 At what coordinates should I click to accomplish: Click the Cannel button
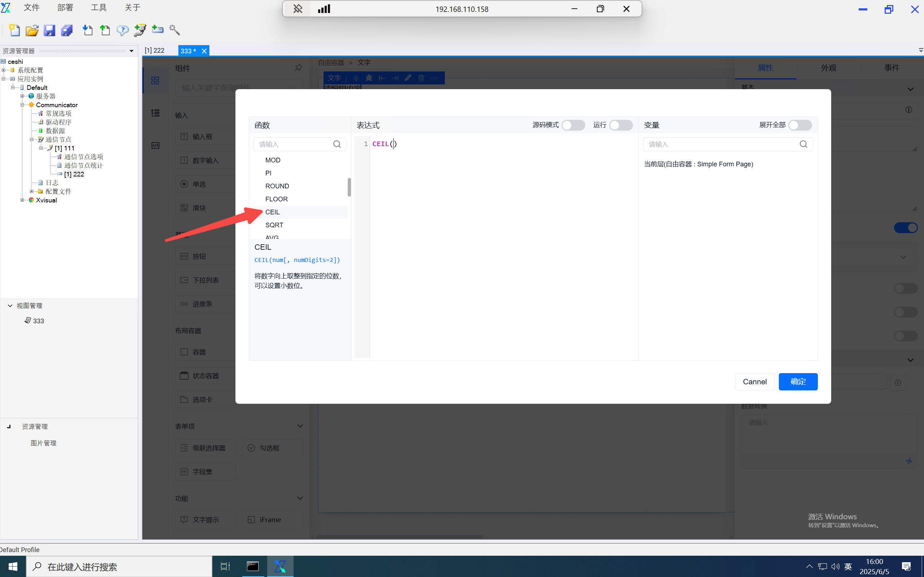(754, 382)
